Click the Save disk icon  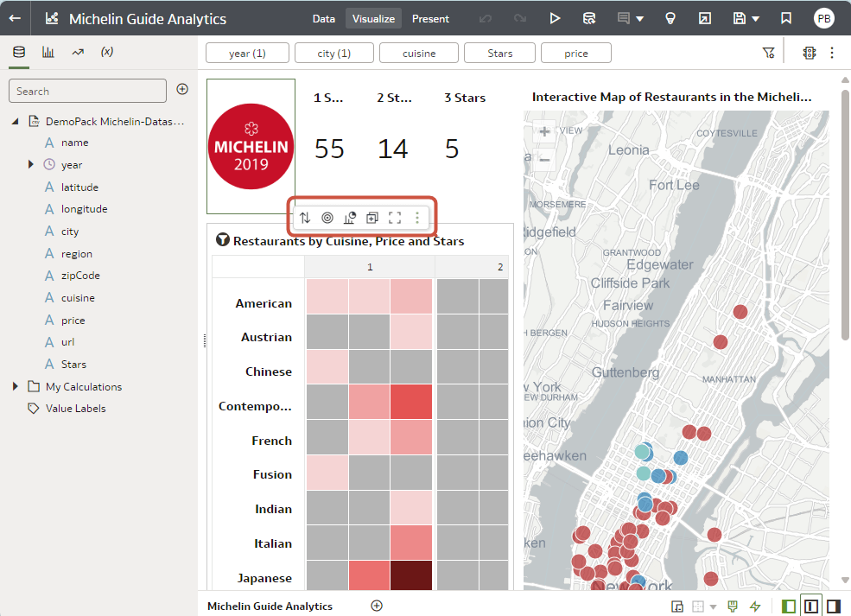pos(740,18)
